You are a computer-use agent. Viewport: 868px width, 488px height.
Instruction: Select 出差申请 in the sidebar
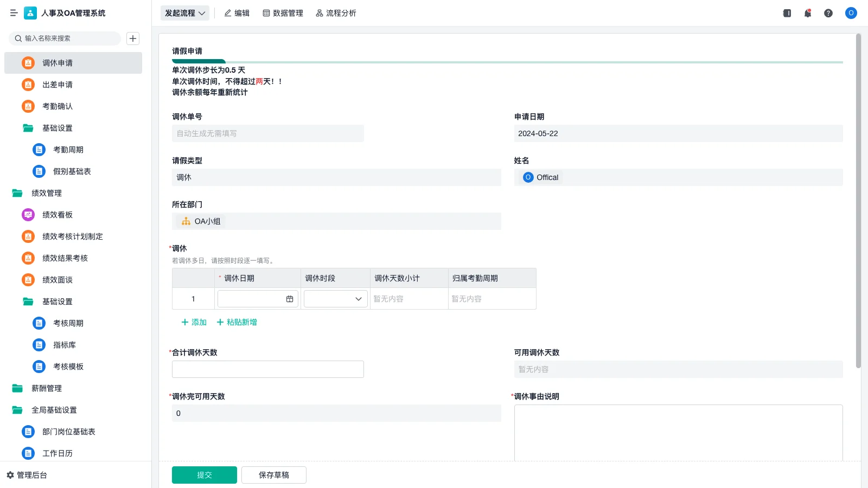coord(58,84)
